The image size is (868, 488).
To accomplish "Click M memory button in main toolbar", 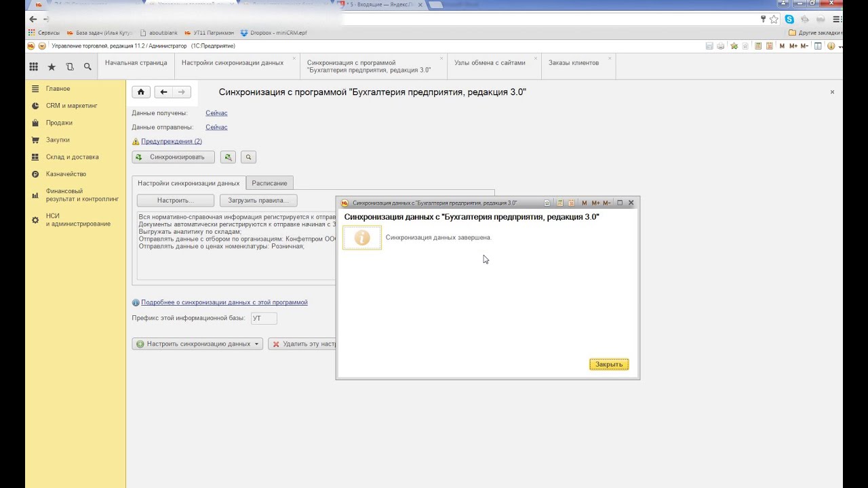I will [x=782, y=46].
